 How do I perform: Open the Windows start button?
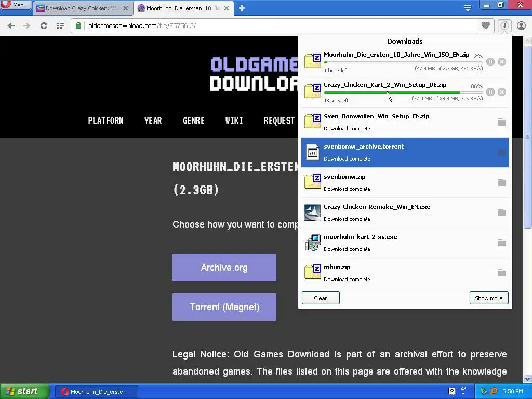pos(24,391)
